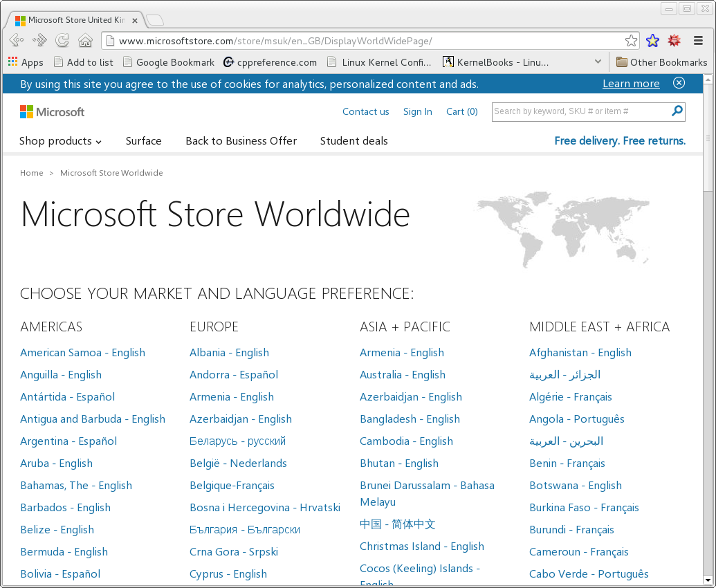The image size is (716, 588).
Task: Open a new tab next to current tab
Action: click(154, 19)
